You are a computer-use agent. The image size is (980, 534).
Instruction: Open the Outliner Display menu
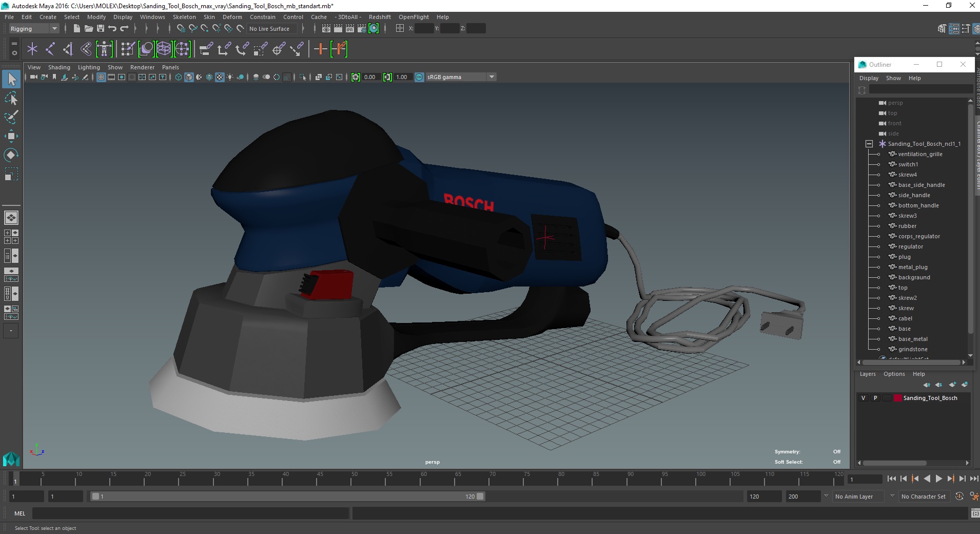pyautogui.click(x=869, y=78)
